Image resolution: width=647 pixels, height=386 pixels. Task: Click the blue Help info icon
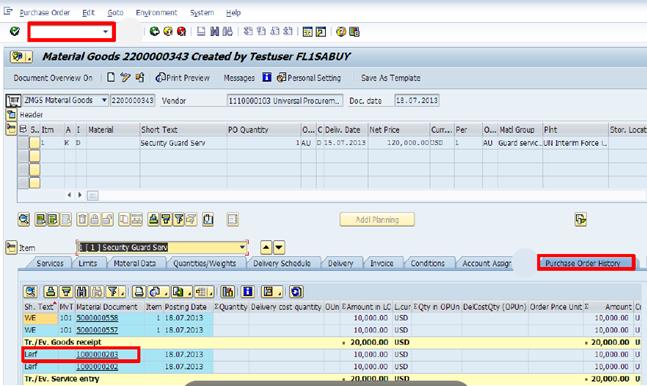(267, 77)
